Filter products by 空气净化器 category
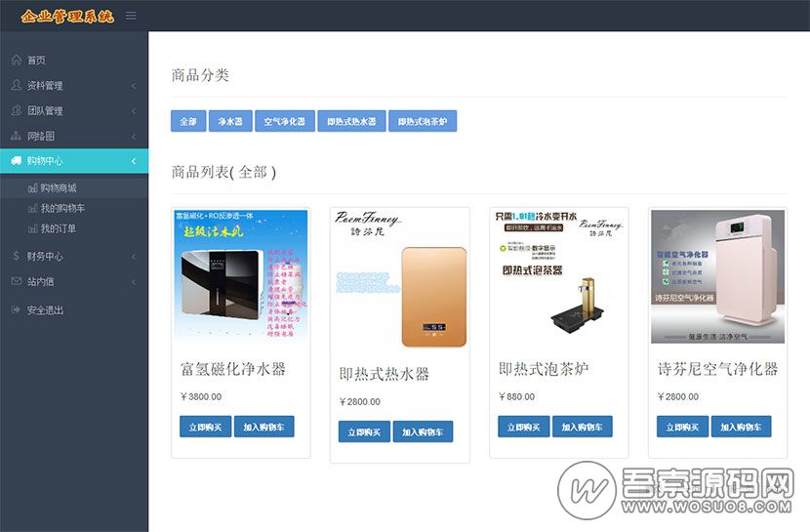The height and width of the screenshot is (532, 810). point(284,122)
